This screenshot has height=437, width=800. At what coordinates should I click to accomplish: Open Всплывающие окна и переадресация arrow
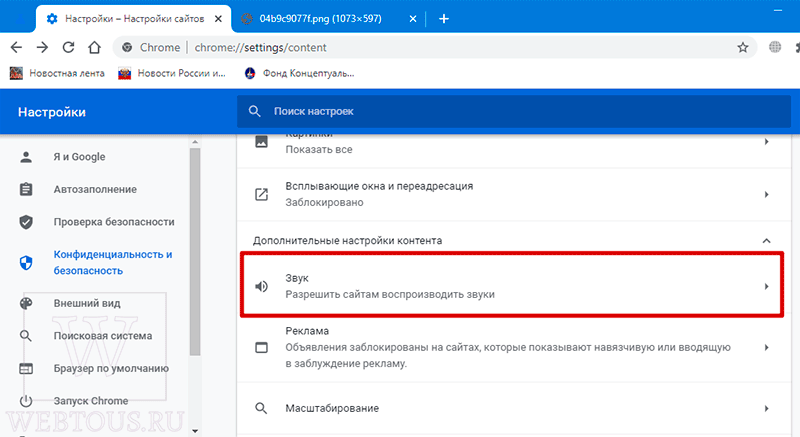coord(766,194)
